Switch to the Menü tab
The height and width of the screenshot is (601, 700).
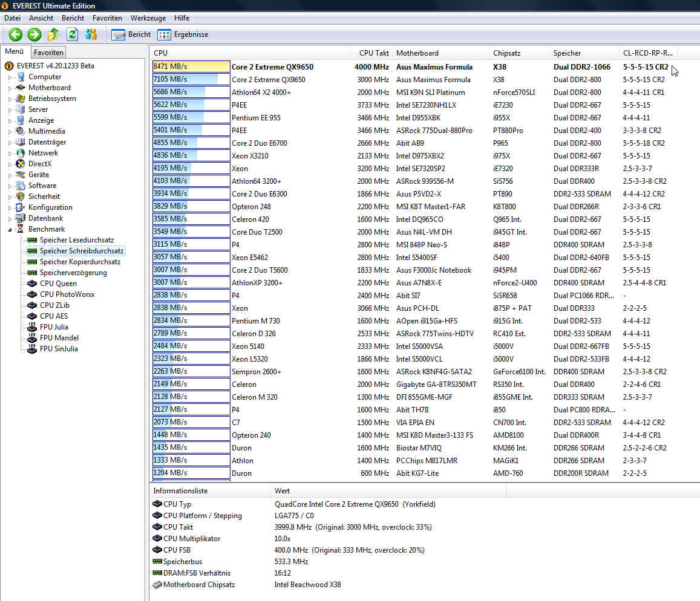coord(15,51)
